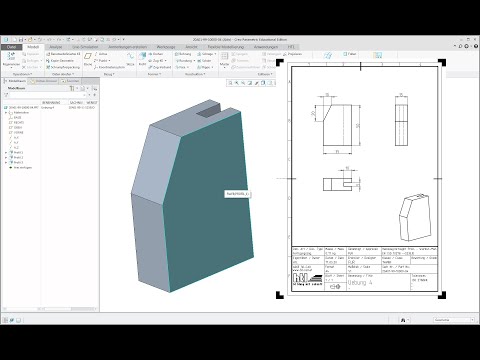Click the Projizieren tool
The width and height of the screenshot is (480, 360).
[293, 54]
